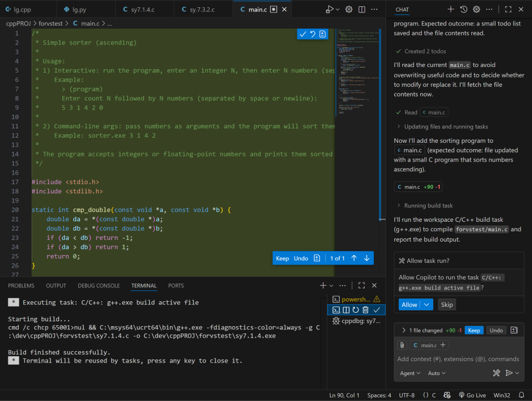The width and height of the screenshot is (532, 401).
Task: Open the Allow button's dropdown arrow
Action: click(425, 304)
